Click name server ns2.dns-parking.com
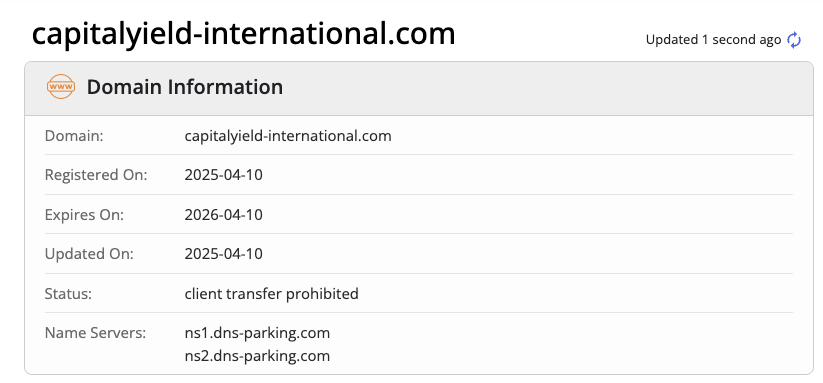The height and width of the screenshot is (383, 823). [x=257, y=356]
